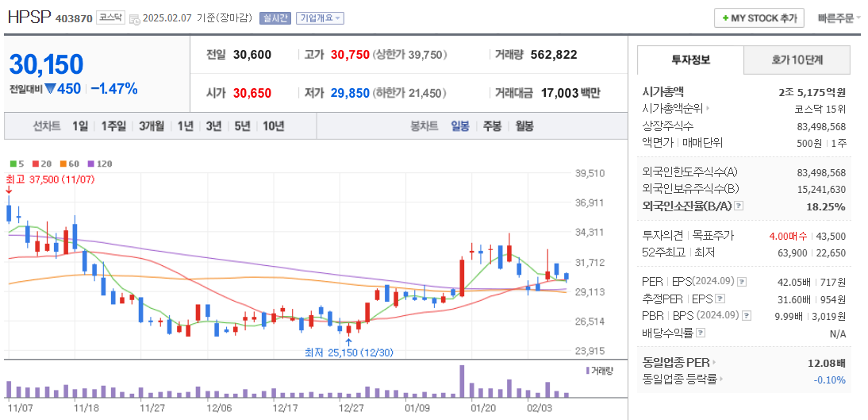
Task: Switch candlestick chart to 주봉
Action: (492, 126)
